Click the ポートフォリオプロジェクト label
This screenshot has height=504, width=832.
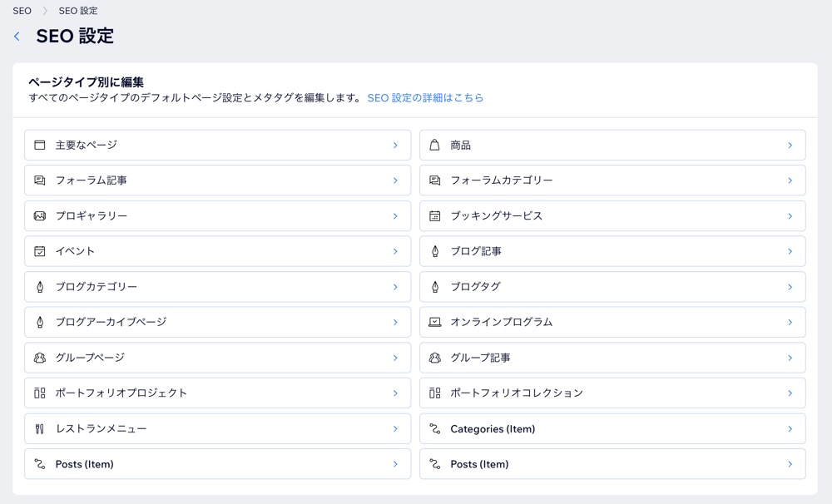coord(121,393)
